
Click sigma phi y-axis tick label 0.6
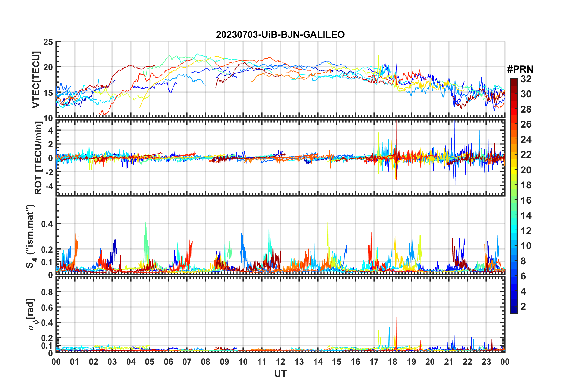click(47, 307)
